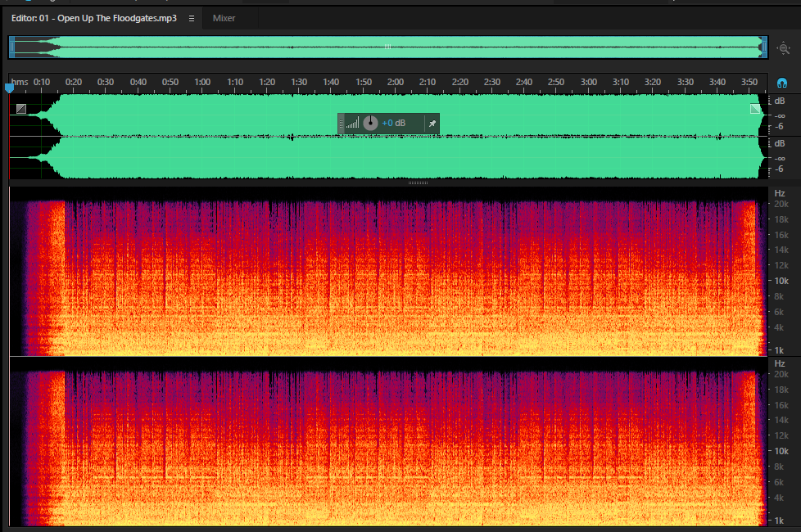Click the fade-in handle on the waveform

click(x=21, y=108)
